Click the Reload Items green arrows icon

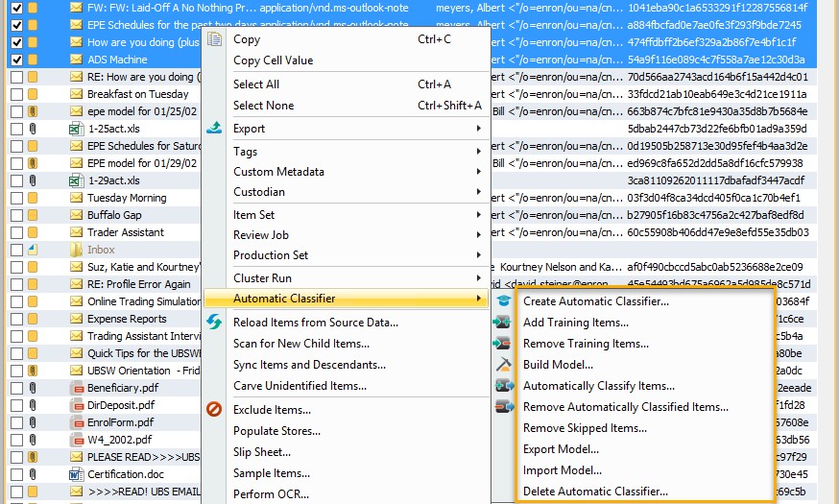[214, 322]
